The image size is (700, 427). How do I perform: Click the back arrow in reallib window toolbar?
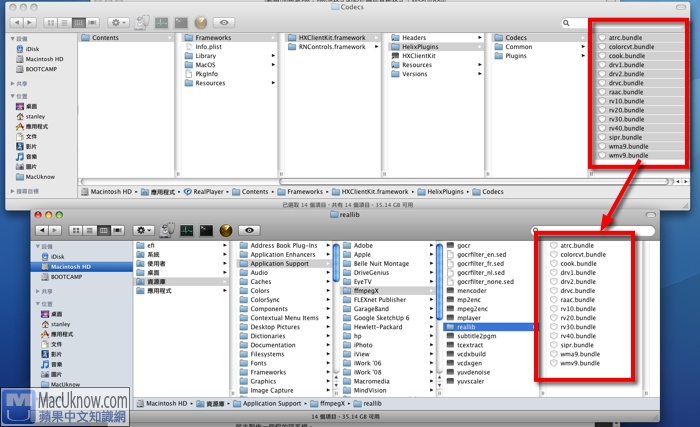click(x=42, y=230)
